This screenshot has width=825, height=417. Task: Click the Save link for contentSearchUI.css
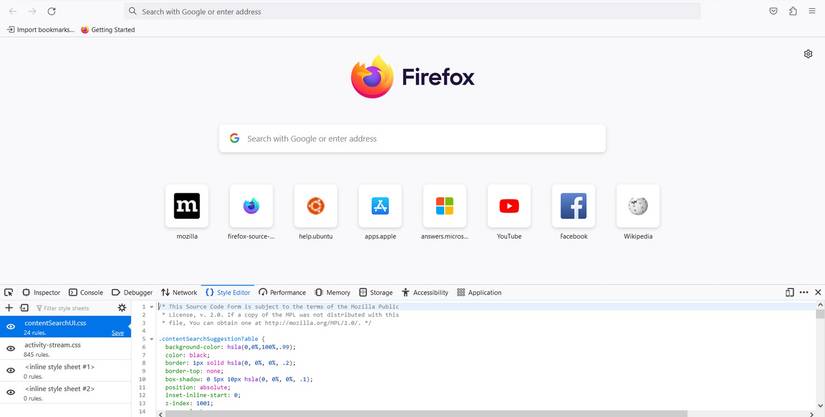pos(117,333)
